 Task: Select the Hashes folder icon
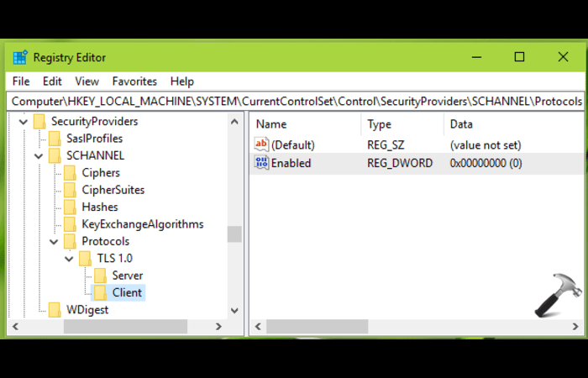[70, 207]
